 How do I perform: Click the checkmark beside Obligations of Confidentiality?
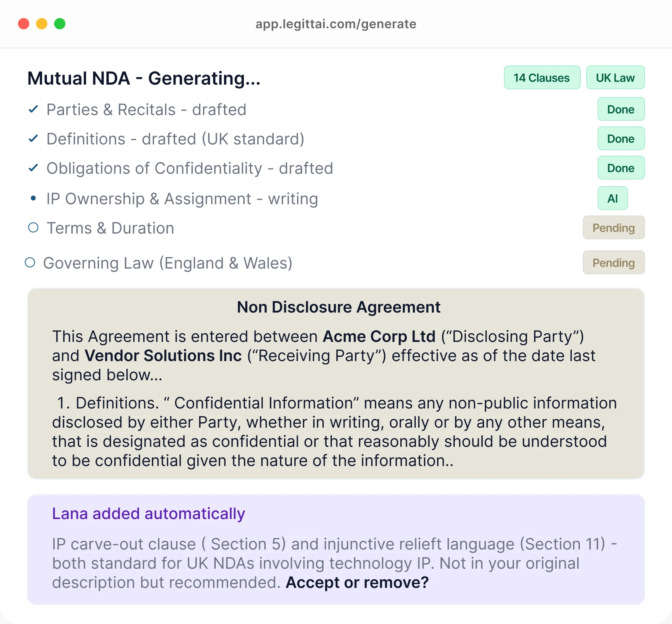click(x=33, y=168)
